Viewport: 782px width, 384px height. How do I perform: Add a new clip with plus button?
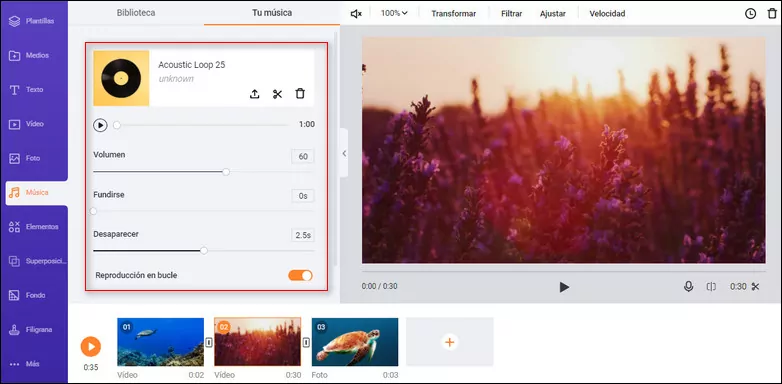(449, 342)
